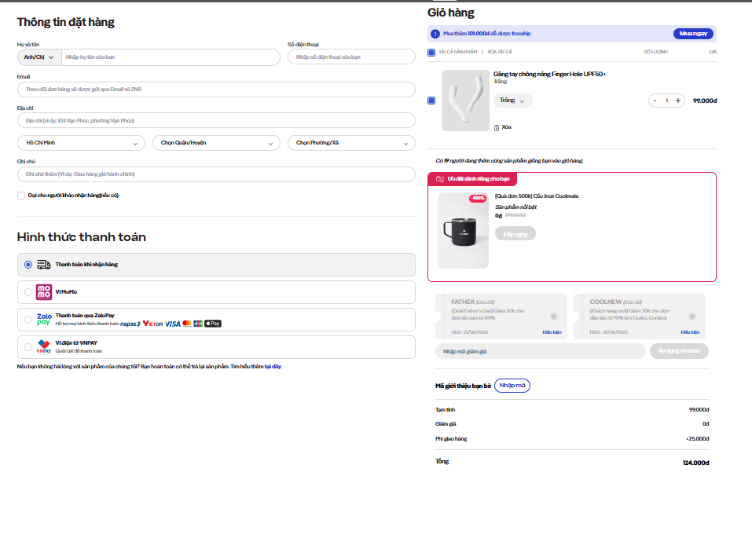Screen dimensions: 752x560
Task: Toggle the select all products checkbox
Action: click(431, 53)
